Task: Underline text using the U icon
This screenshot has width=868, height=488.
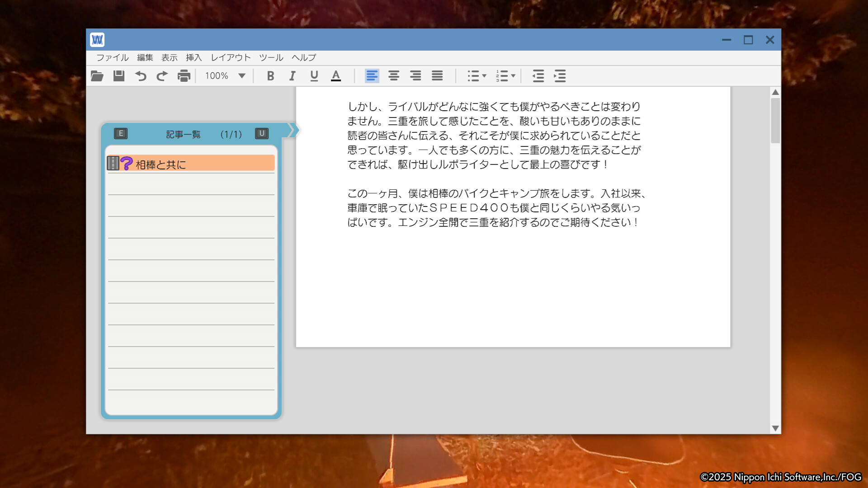Action: coord(314,76)
